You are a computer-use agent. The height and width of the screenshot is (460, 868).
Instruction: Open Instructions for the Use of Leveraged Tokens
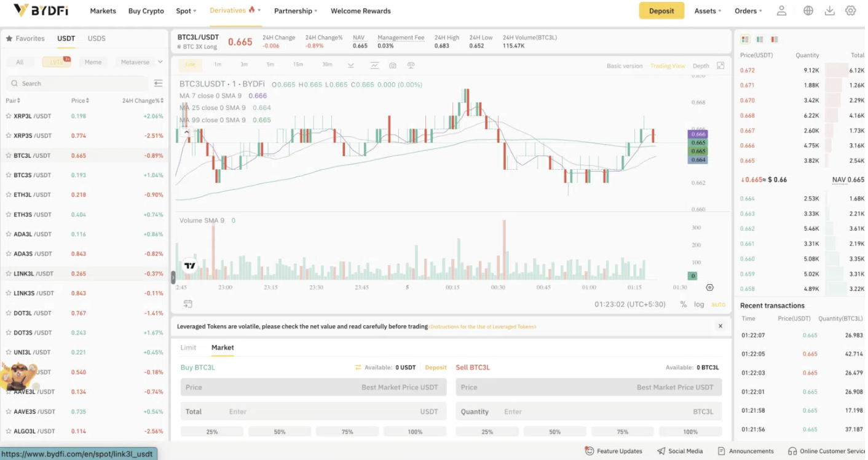[x=483, y=327]
